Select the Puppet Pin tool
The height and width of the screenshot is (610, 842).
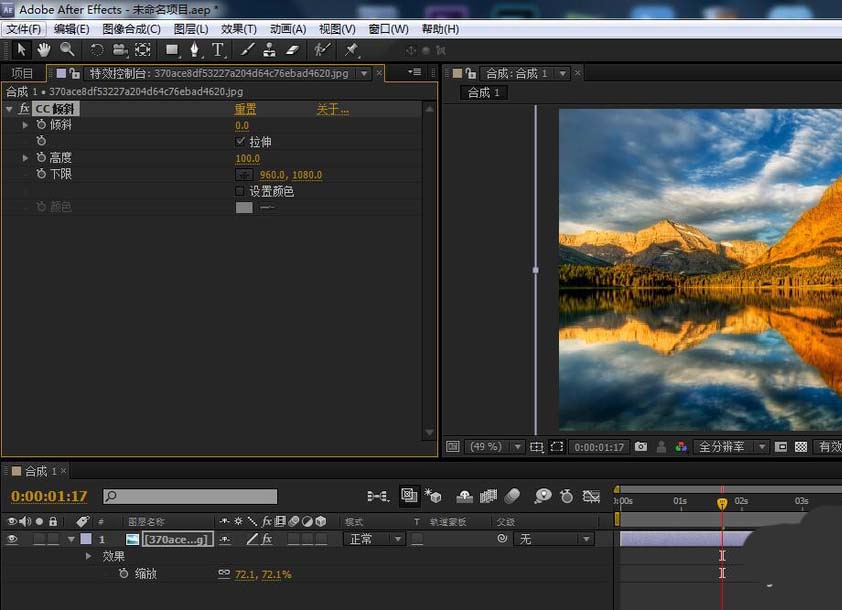[x=351, y=49]
